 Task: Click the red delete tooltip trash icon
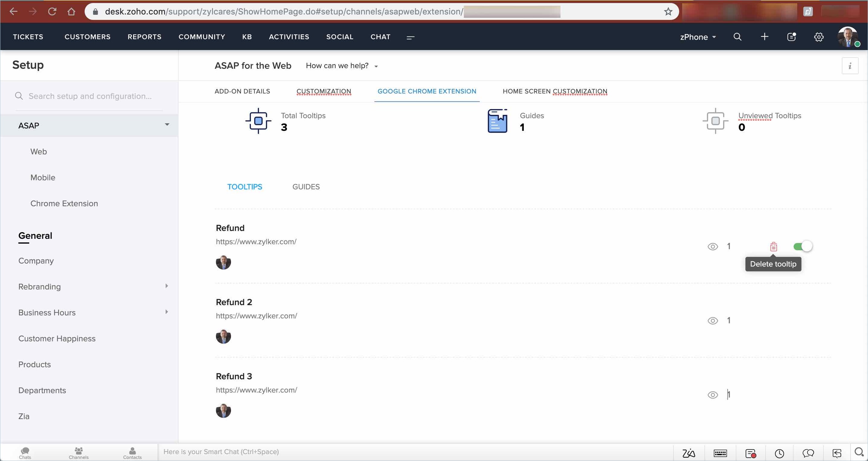[x=773, y=247]
